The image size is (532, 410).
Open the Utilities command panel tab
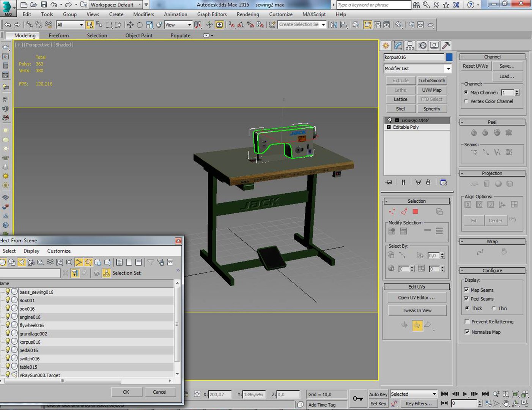(x=446, y=46)
